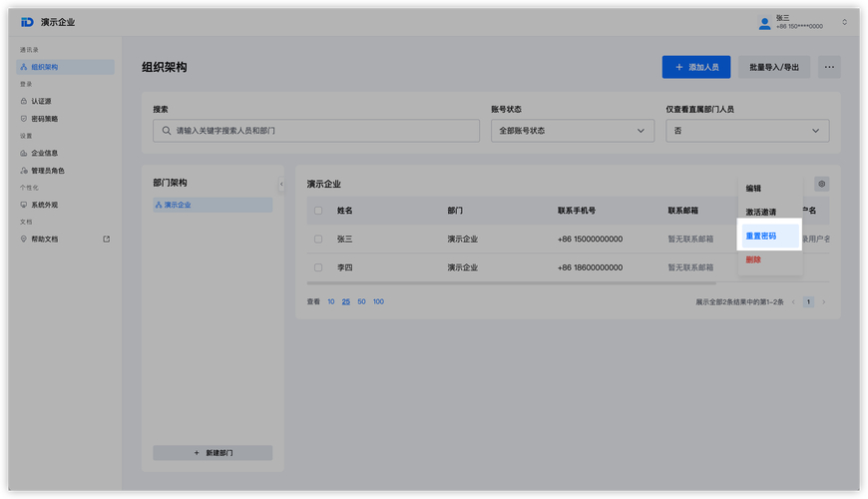Set page size to 25
The width and height of the screenshot is (868, 499).
pos(346,301)
